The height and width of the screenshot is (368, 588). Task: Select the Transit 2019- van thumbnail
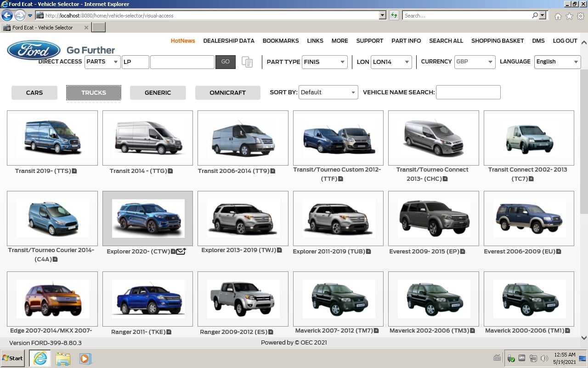(52, 138)
